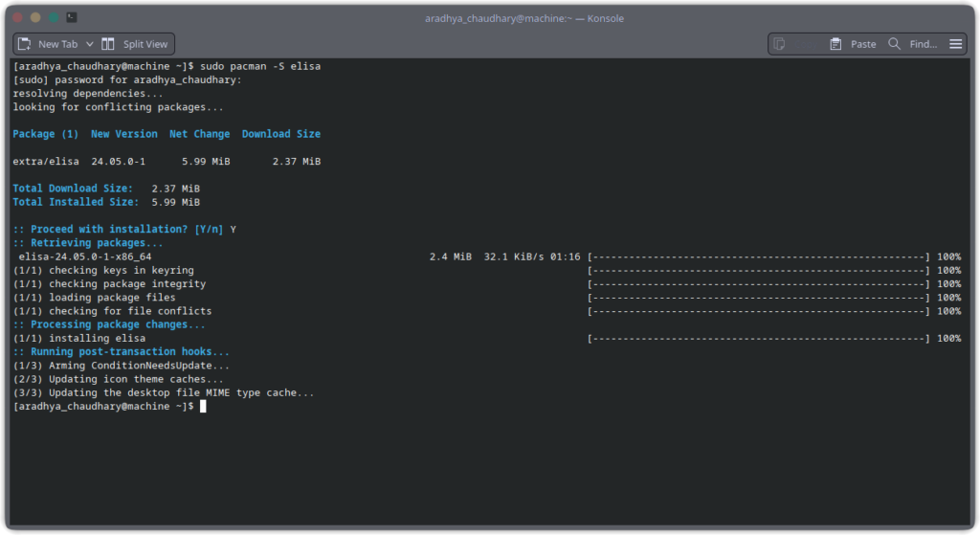The width and height of the screenshot is (980, 535).
Task: Click the 'Net Change' column header
Action: [199, 134]
